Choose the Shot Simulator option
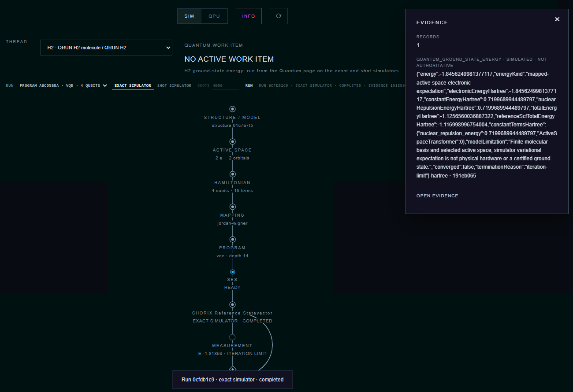This screenshot has width=573, height=392. [x=174, y=85]
